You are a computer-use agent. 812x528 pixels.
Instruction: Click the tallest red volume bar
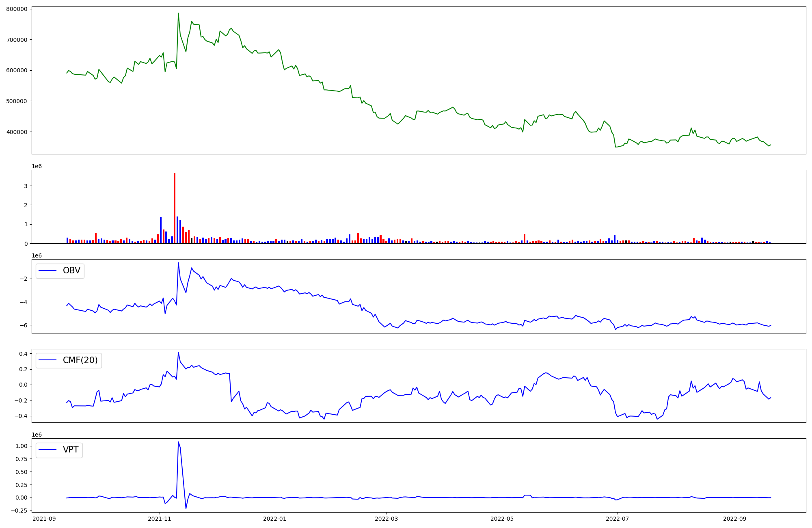(175, 207)
